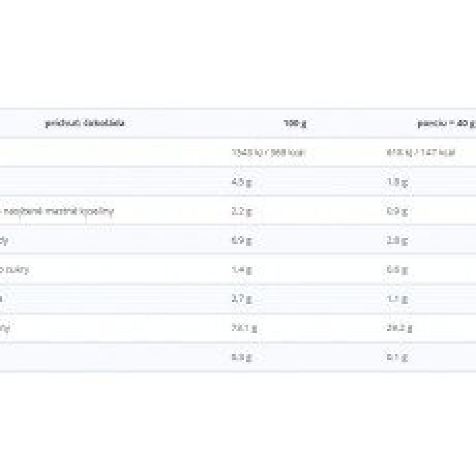Click the 1,8 g value cell
Viewport: 476px width, 476px height.
coord(397,182)
